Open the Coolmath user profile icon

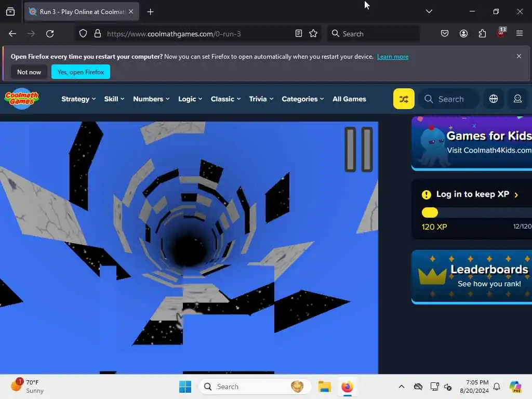click(x=517, y=99)
